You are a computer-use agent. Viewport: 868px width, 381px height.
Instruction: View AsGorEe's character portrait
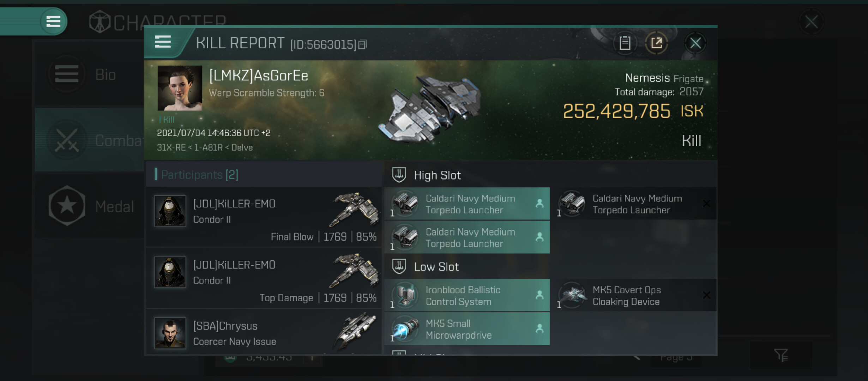coord(180,88)
